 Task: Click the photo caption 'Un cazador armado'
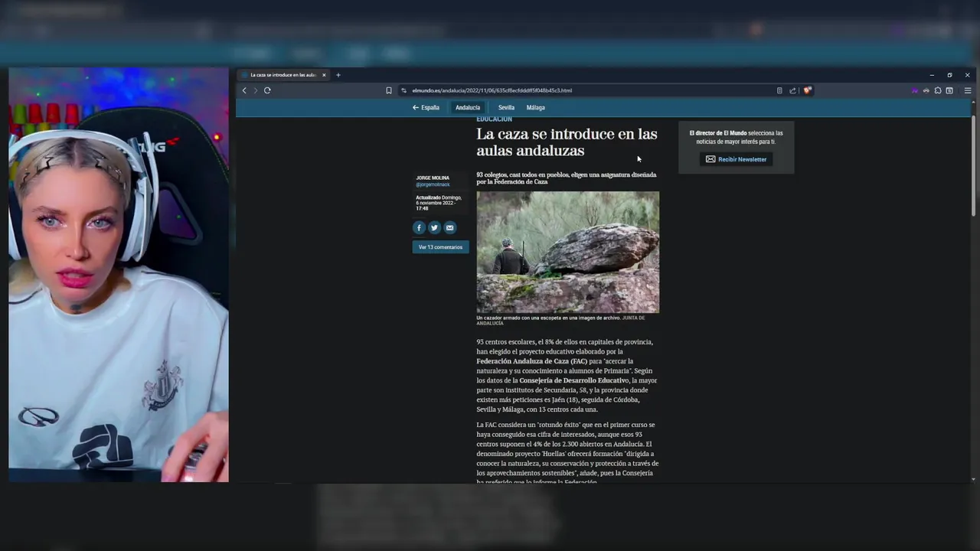pos(560,320)
